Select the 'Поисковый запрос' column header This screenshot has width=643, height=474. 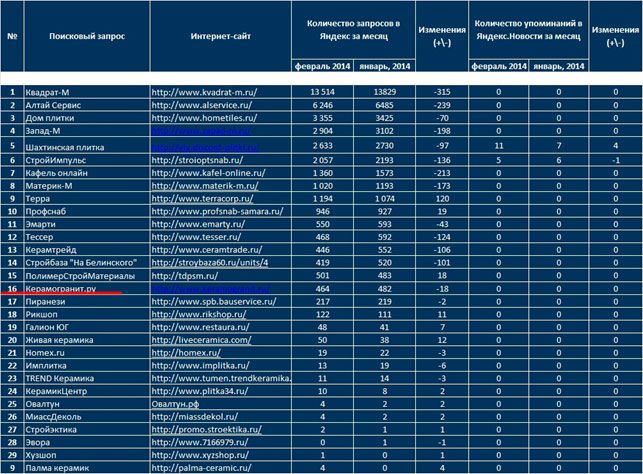[85, 35]
